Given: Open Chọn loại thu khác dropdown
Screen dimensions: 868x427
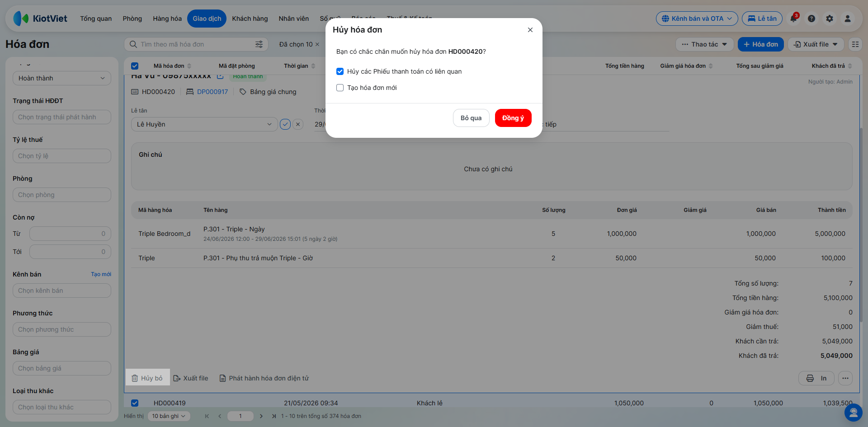Looking at the screenshot, I should coord(62,407).
